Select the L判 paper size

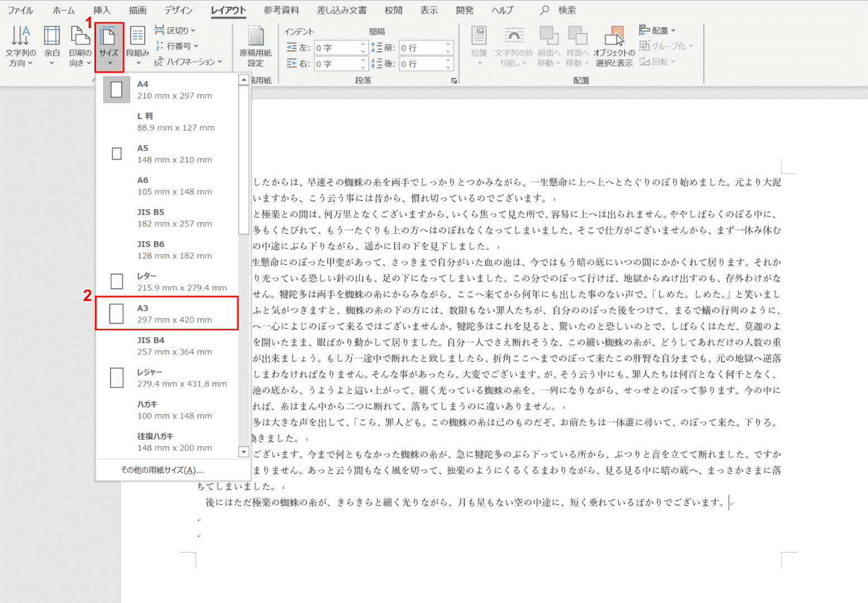167,122
